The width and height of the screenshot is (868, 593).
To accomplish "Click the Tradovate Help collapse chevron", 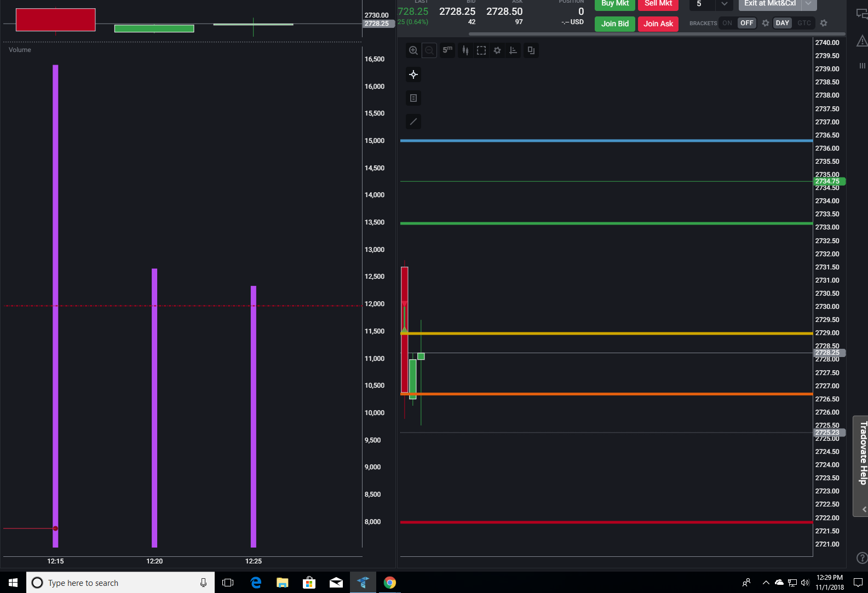I will pos(864,509).
